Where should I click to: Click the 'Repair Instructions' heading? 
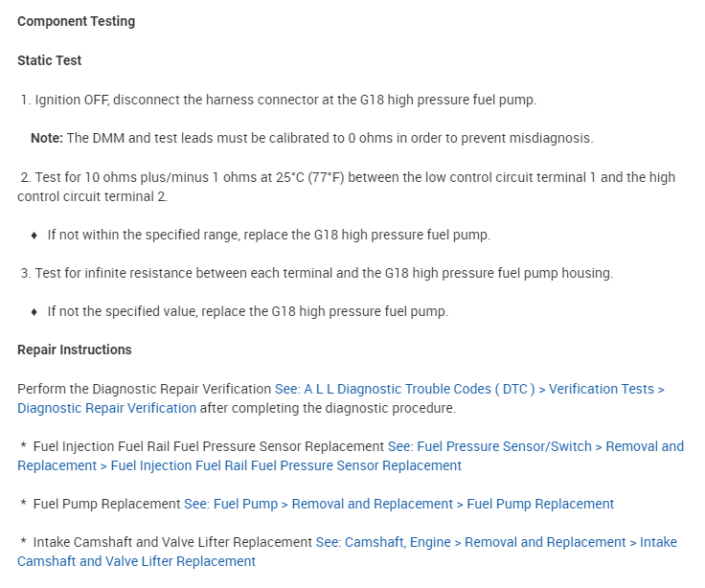pyautogui.click(x=75, y=350)
